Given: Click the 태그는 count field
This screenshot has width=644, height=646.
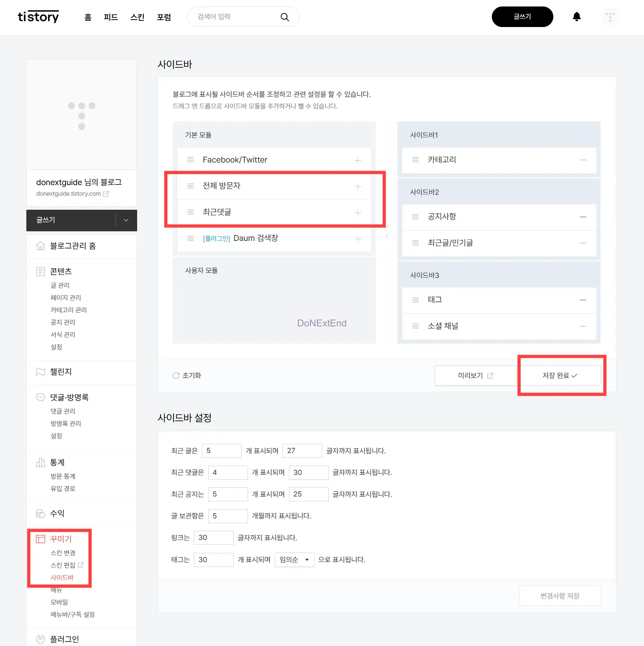Looking at the screenshot, I should coord(214,560).
